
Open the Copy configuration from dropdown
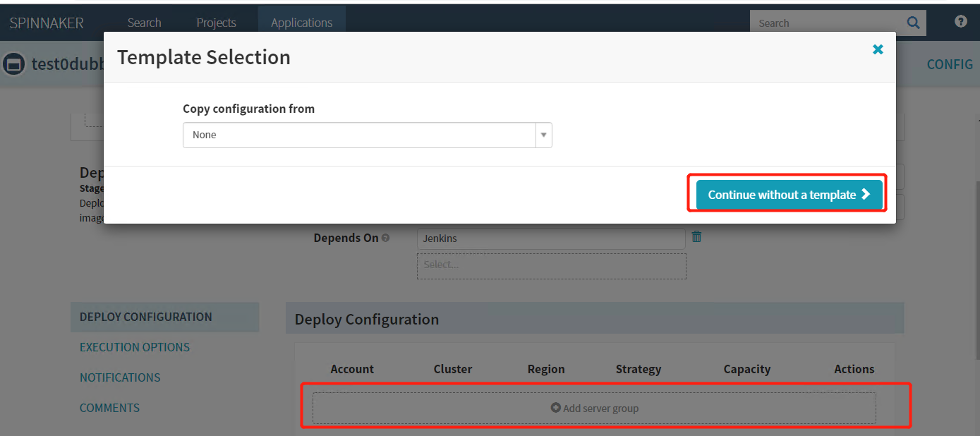point(367,135)
